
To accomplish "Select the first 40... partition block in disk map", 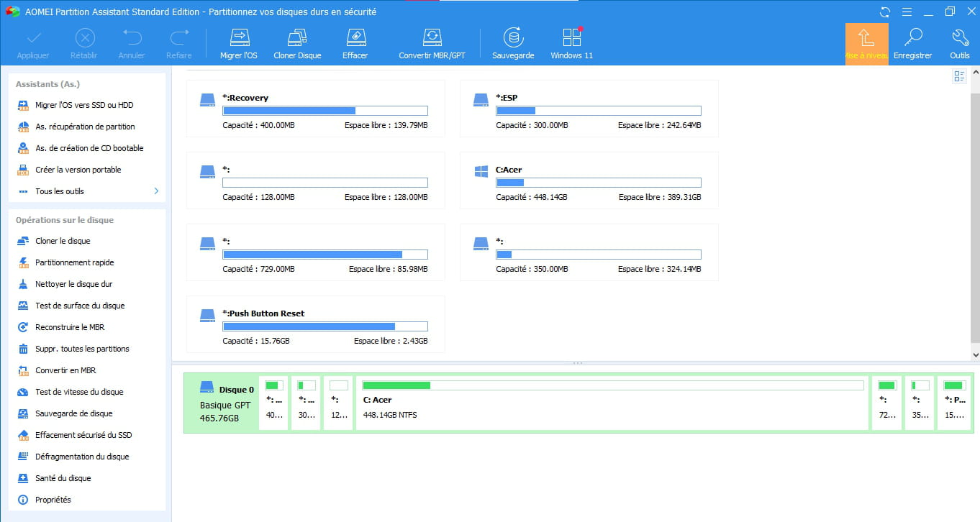I will [x=273, y=403].
